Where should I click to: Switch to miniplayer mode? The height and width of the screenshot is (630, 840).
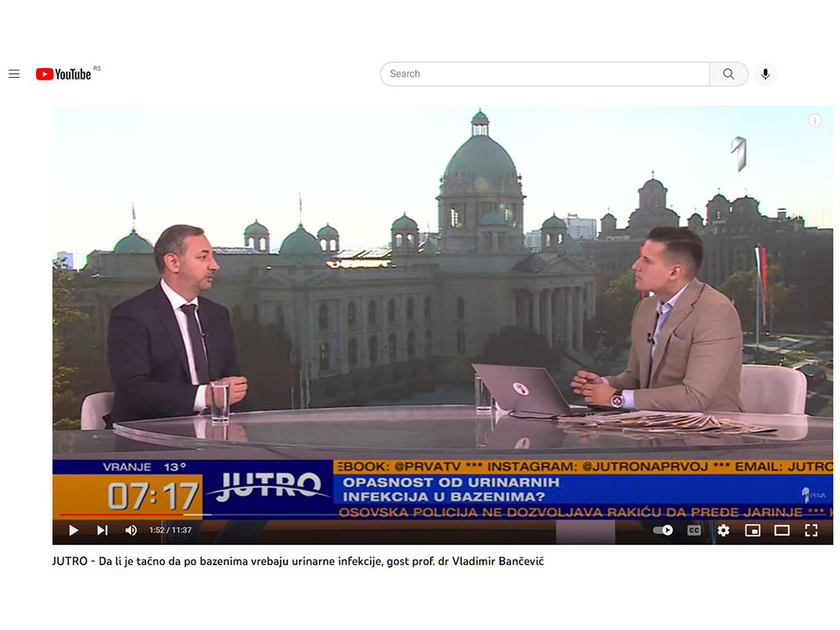753,531
